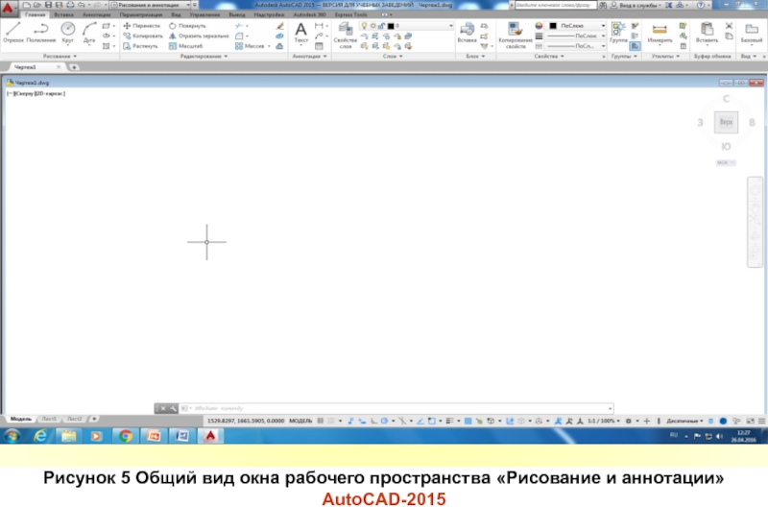Select the Круг (Circle) tool

(68, 32)
